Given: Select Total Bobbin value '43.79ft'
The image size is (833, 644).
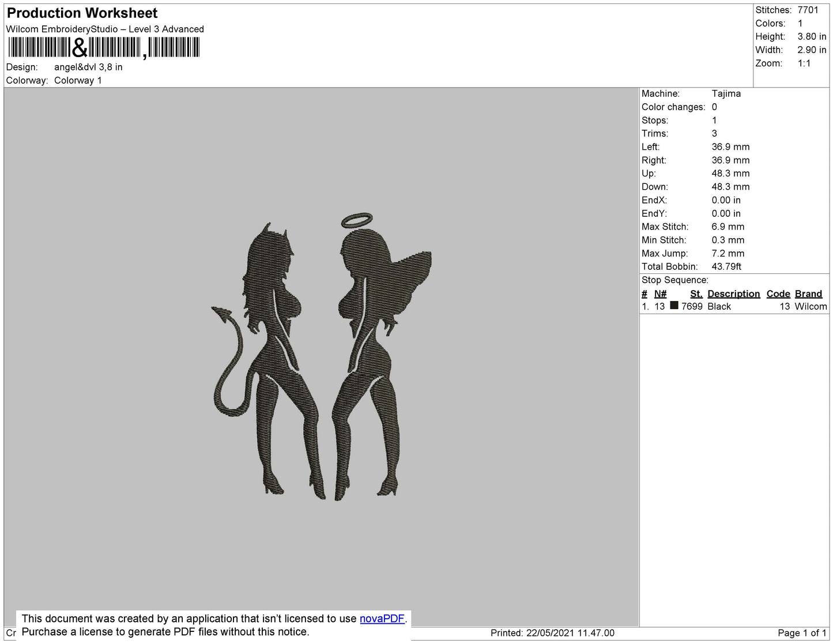Looking at the screenshot, I should (726, 266).
